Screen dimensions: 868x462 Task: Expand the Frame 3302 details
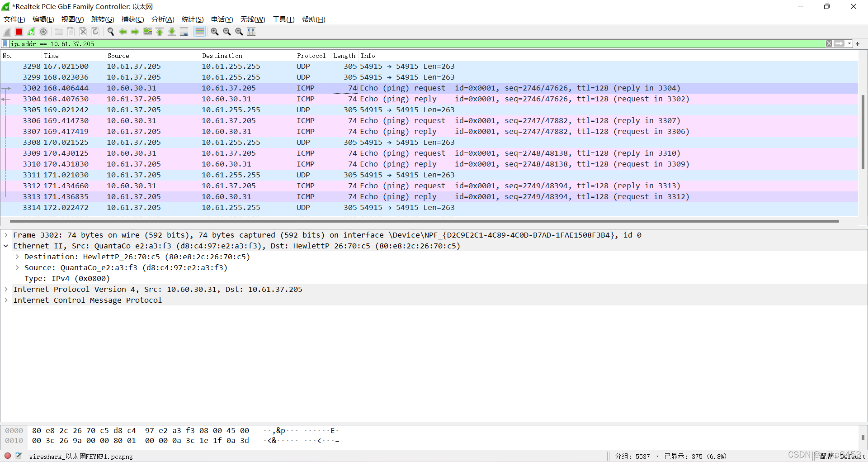click(x=6, y=235)
